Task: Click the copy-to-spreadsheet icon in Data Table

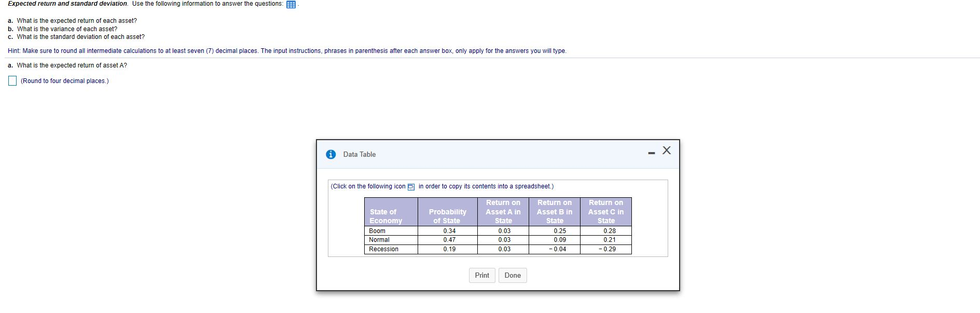Action: pyautogui.click(x=411, y=187)
